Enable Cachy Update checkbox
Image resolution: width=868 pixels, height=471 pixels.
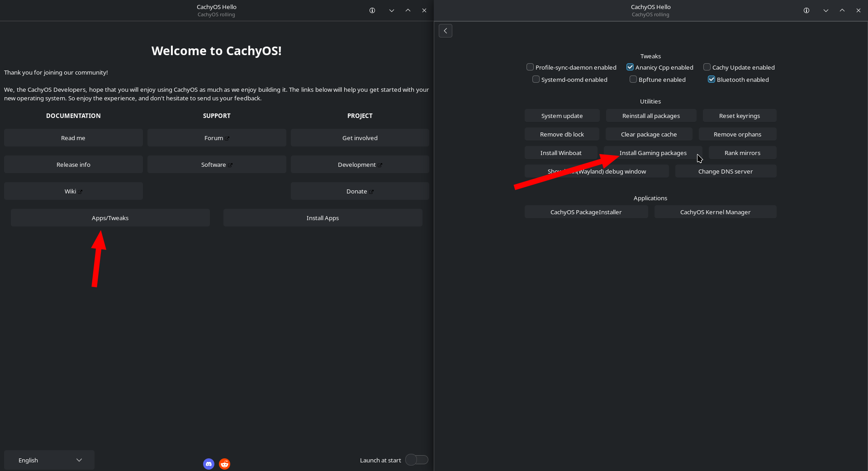[707, 67]
